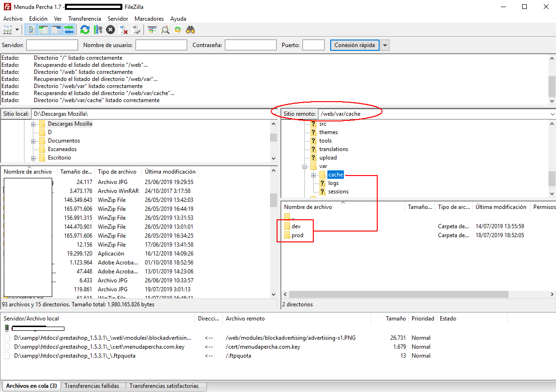556x392 pixels.
Task: Open the Site Manager dropdown arrow
Action: click(x=16, y=30)
